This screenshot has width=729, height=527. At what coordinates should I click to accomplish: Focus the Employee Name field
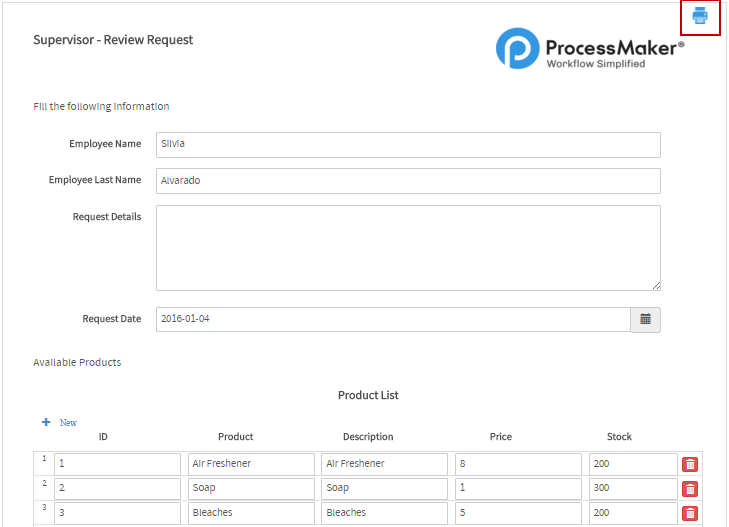(407, 144)
